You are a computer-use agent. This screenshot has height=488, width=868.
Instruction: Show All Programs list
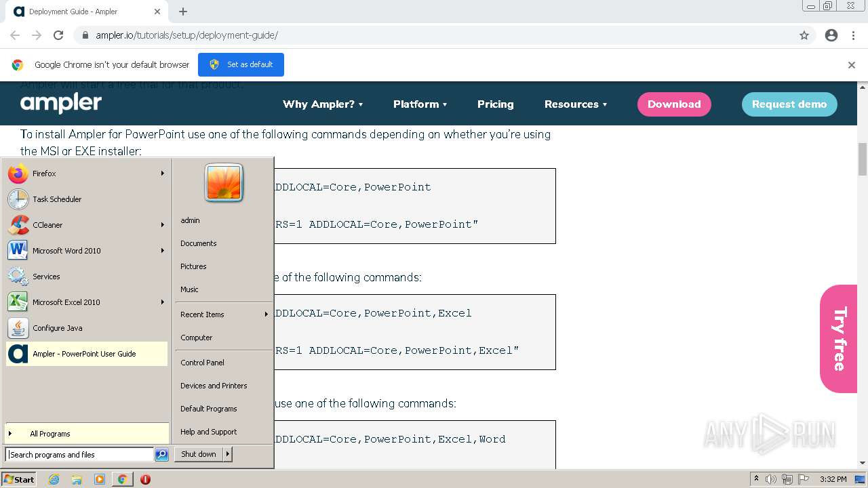(x=86, y=434)
